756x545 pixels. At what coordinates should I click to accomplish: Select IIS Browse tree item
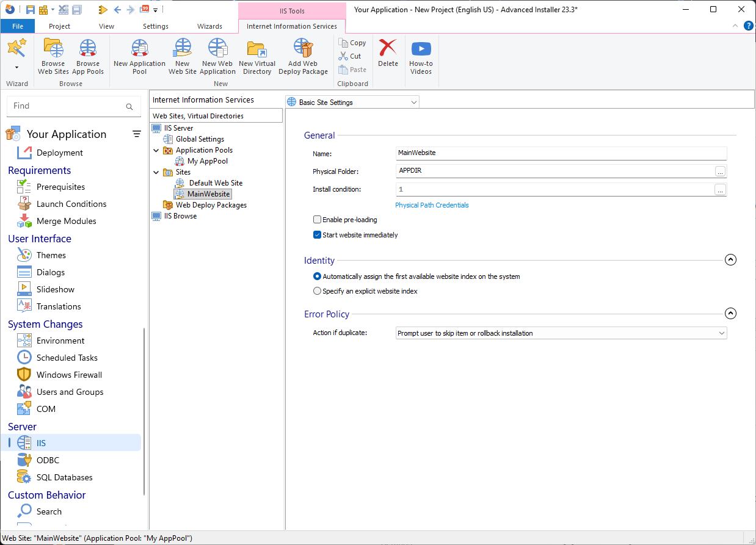[x=175, y=216]
